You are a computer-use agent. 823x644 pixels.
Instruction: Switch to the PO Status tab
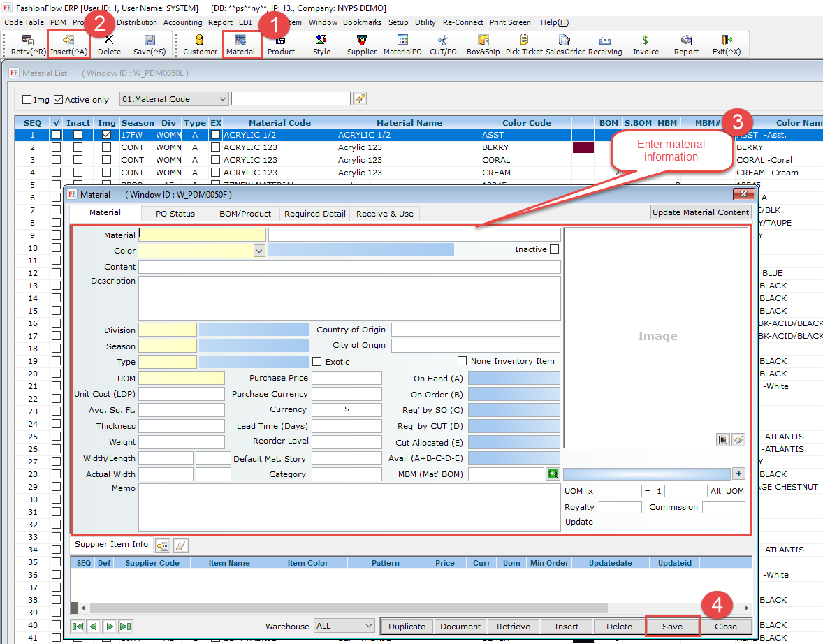pos(175,214)
